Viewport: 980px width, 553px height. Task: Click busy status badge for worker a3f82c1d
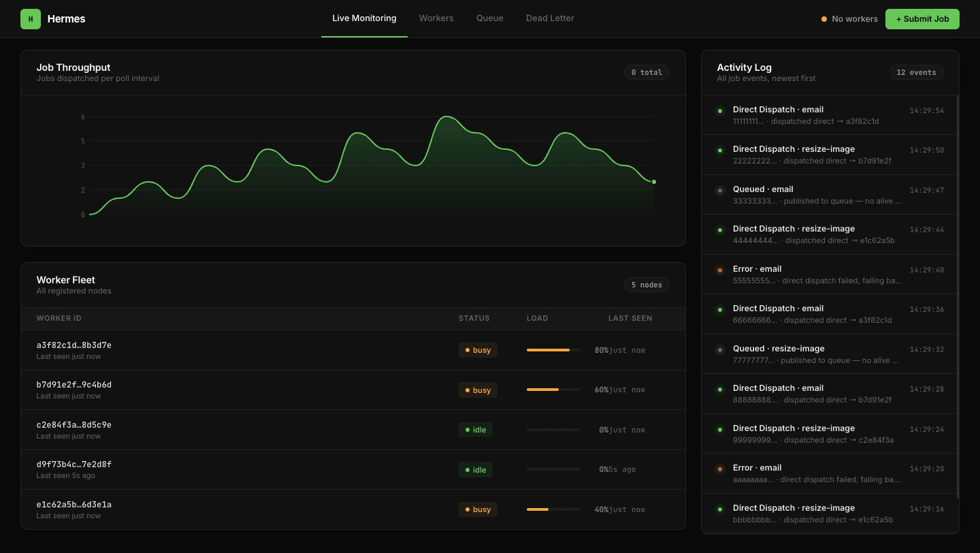click(478, 350)
